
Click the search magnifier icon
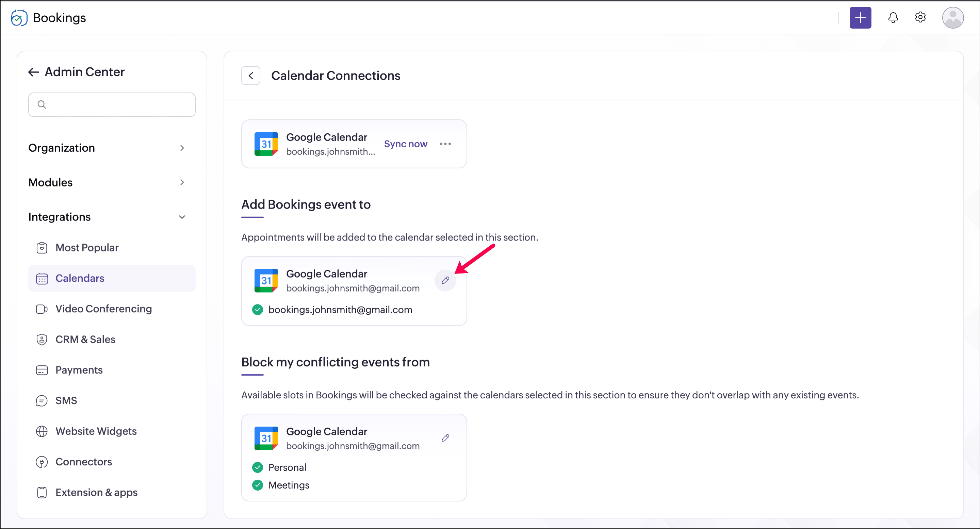[x=42, y=104]
